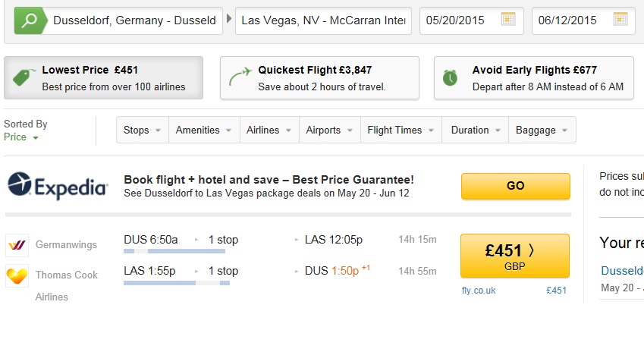Click the Thomas Cook heart logo
The width and height of the screenshot is (644, 349).
(x=17, y=275)
